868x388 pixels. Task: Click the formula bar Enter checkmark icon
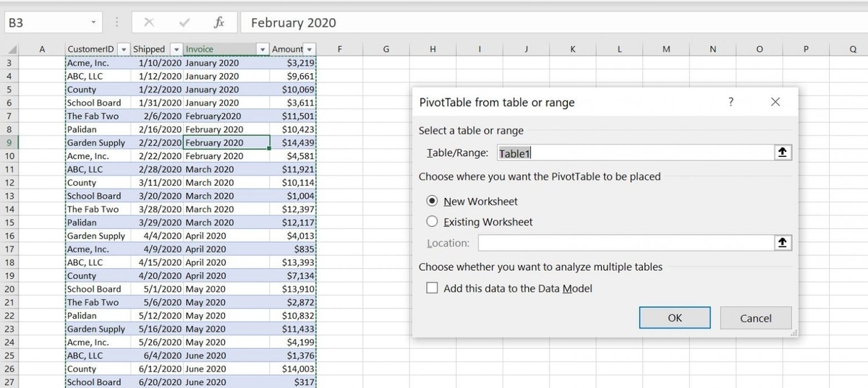pos(184,22)
